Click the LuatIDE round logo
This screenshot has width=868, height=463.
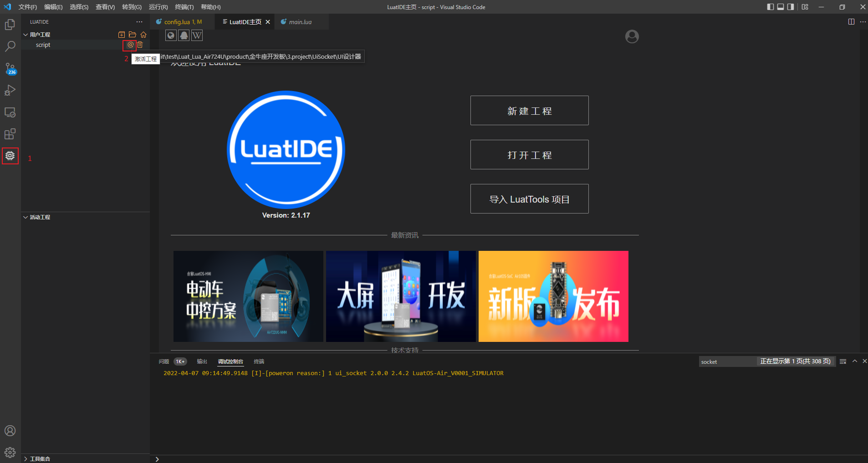pyautogui.click(x=286, y=150)
